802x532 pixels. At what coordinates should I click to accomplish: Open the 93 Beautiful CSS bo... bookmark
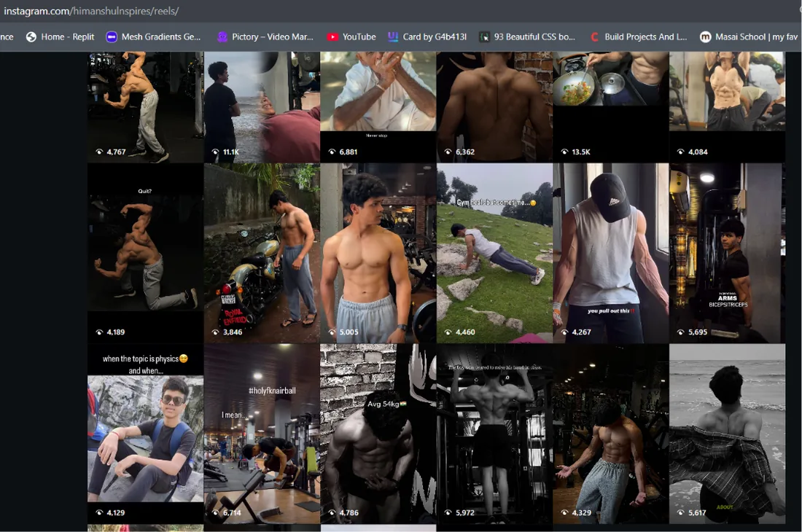[527, 36]
